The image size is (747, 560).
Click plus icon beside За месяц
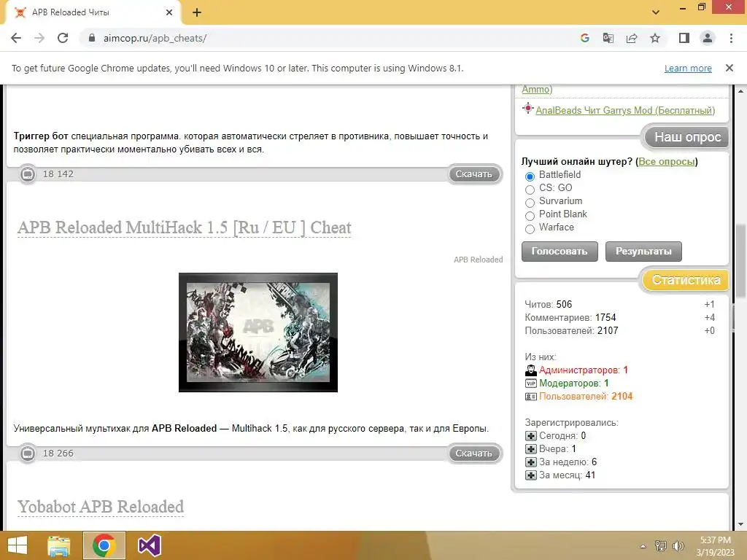pos(531,475)
